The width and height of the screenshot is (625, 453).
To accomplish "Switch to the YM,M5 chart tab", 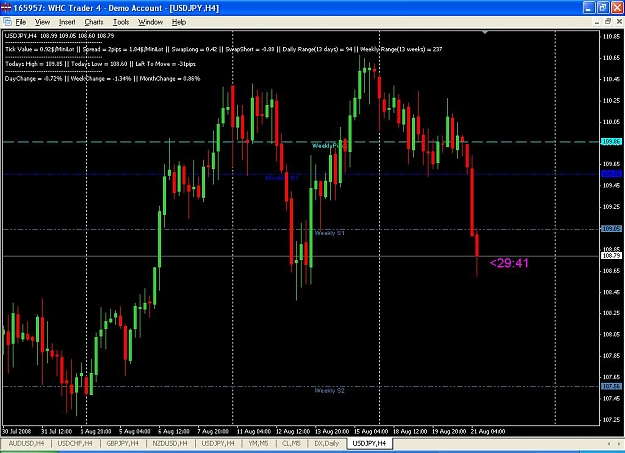I will (x=258, y=443).
